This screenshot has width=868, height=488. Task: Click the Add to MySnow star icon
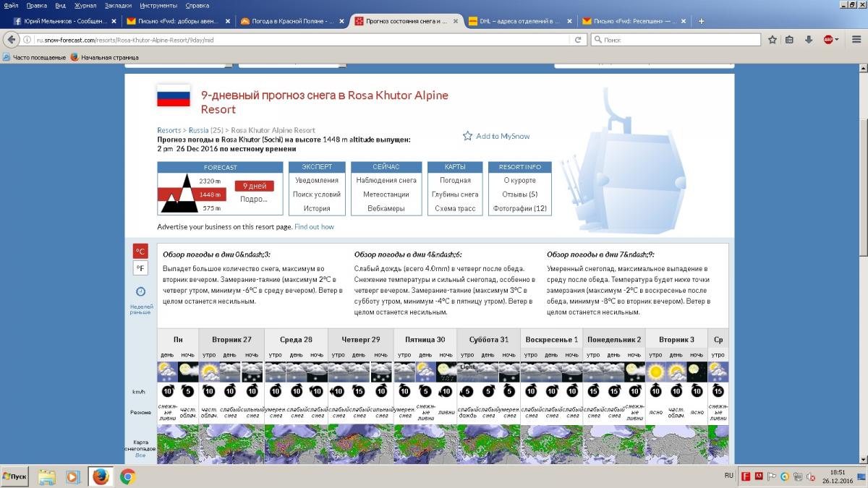[467, 136]
